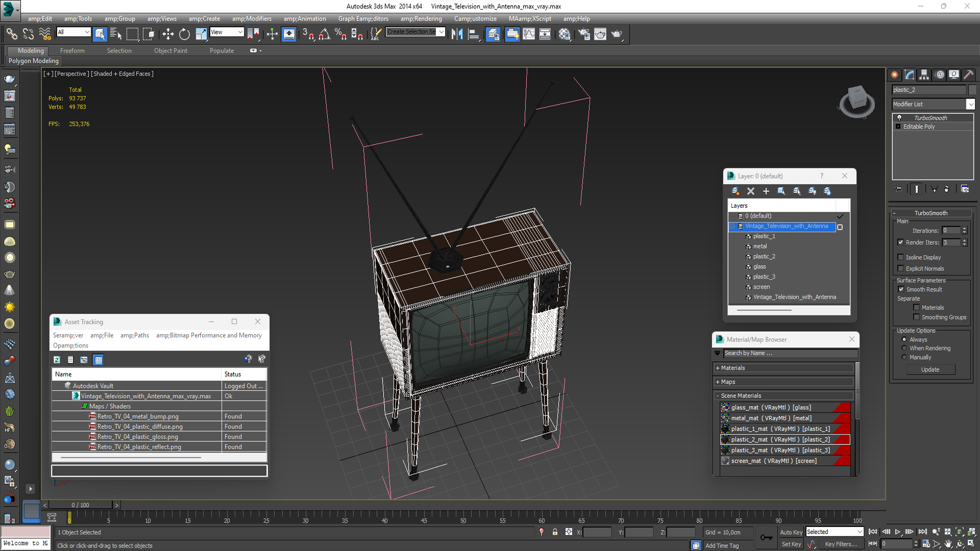Choose the Select and Move tool
The height and width of the screenshot is (551, 980).
(167, 34)
